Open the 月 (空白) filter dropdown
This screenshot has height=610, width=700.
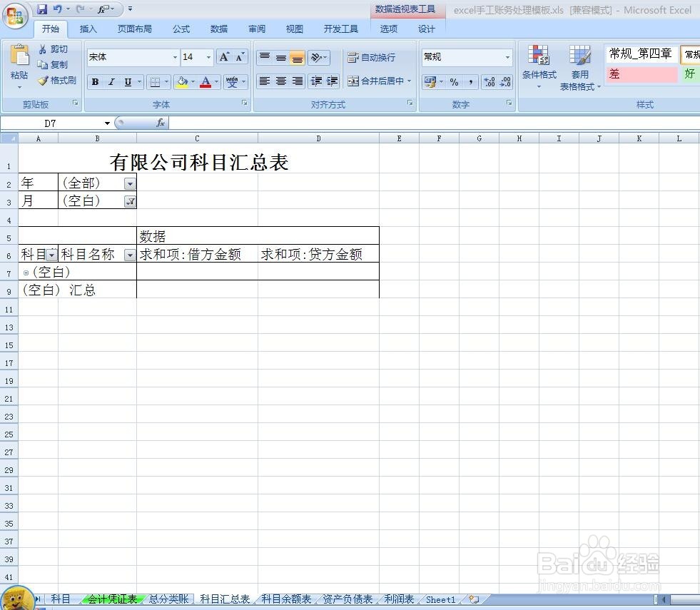[x=130, y=201]
